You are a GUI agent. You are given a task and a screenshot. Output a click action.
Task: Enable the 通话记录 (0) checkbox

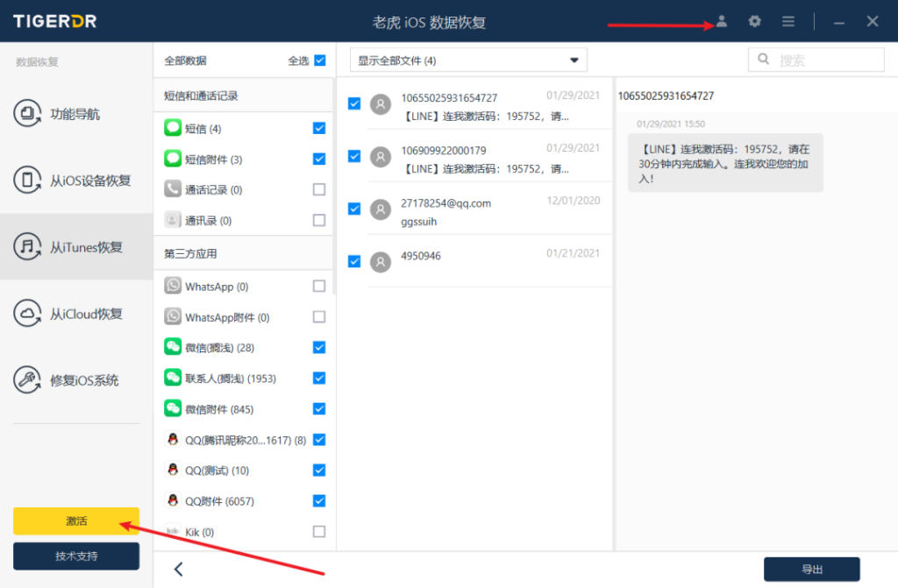[319, 189]
